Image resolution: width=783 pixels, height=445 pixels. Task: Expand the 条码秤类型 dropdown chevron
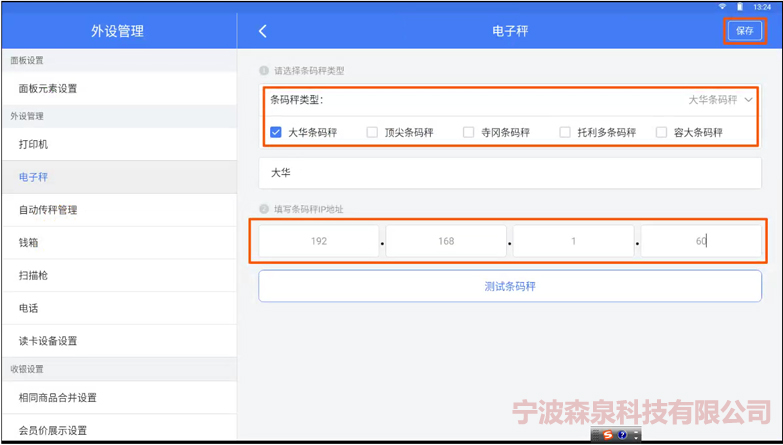pyautogui.click(x=748, y=100)
